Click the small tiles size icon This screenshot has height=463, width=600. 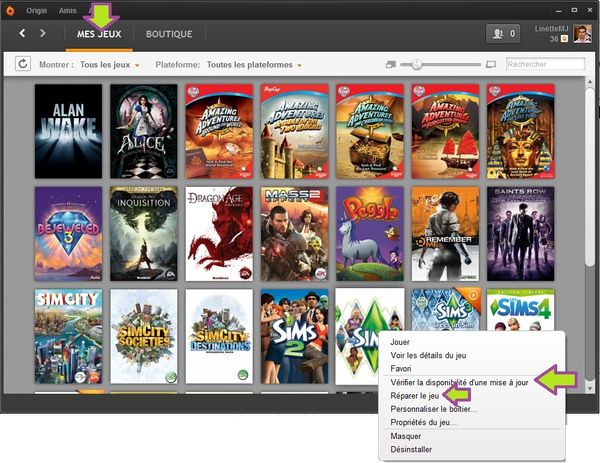(x=390, y=64)
